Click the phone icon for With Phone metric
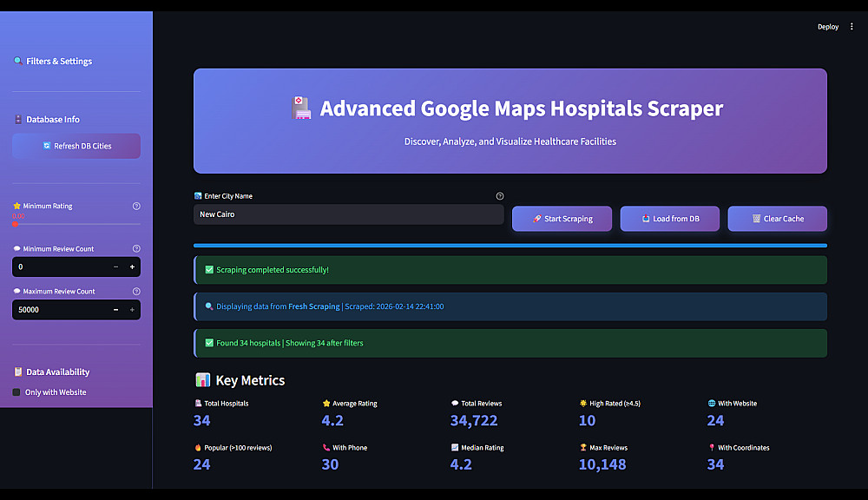Viewport: 868px width, 500px height. tap(326, 447)
